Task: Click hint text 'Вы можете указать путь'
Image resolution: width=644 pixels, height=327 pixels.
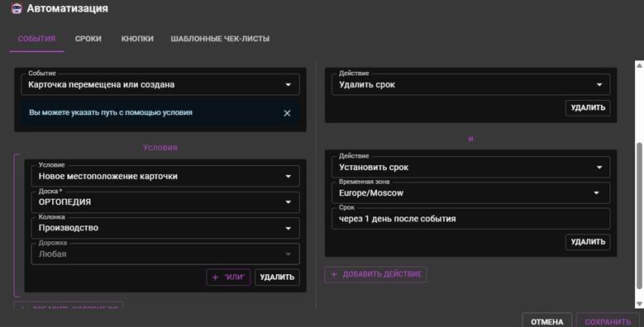Action: pos(111,112)
